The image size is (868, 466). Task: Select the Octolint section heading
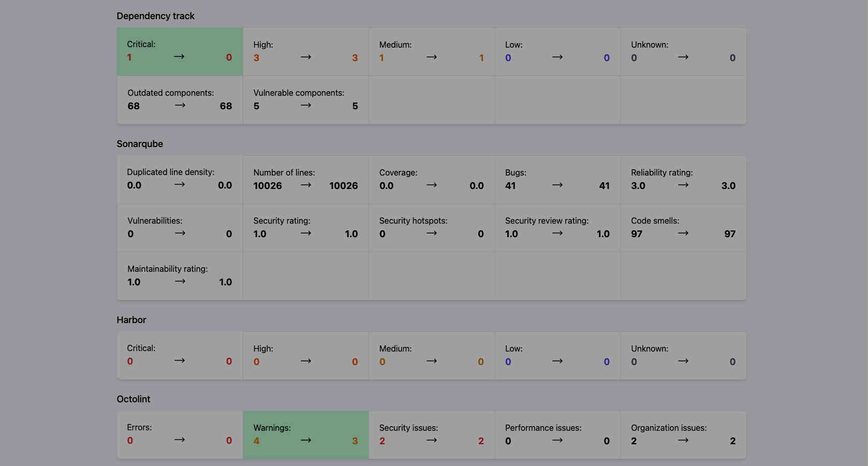[134, 399]
